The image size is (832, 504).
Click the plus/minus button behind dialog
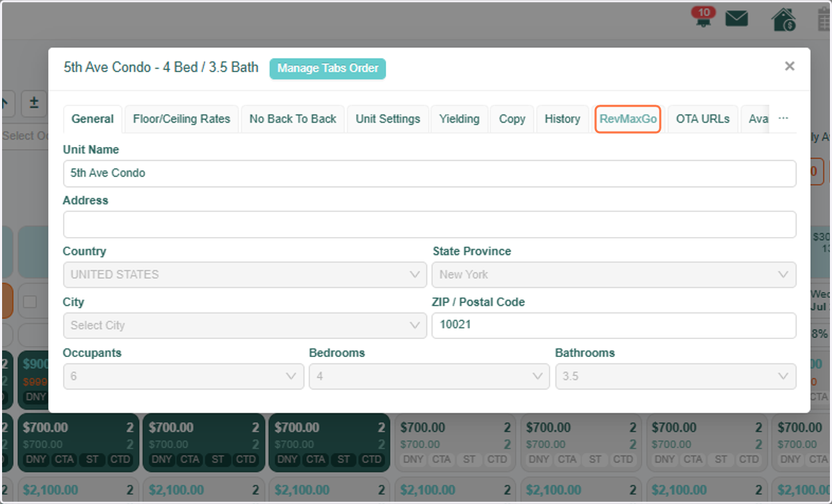click(34, 103)
